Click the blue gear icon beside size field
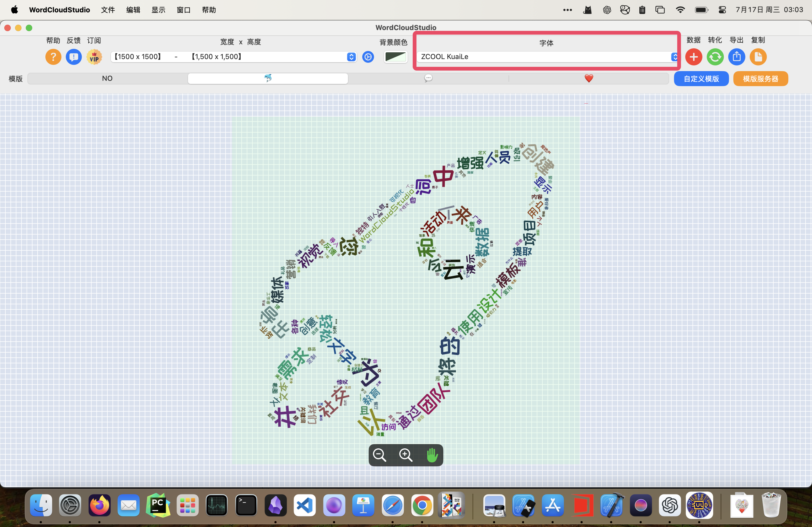The image size is (812, 527). pyautogui.click(x=368, y=57)
